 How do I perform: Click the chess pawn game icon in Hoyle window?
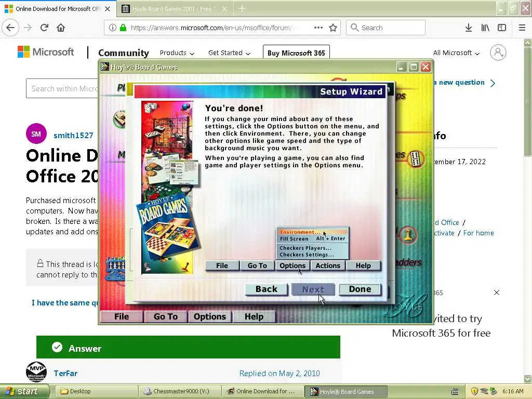tap(407, 234)
